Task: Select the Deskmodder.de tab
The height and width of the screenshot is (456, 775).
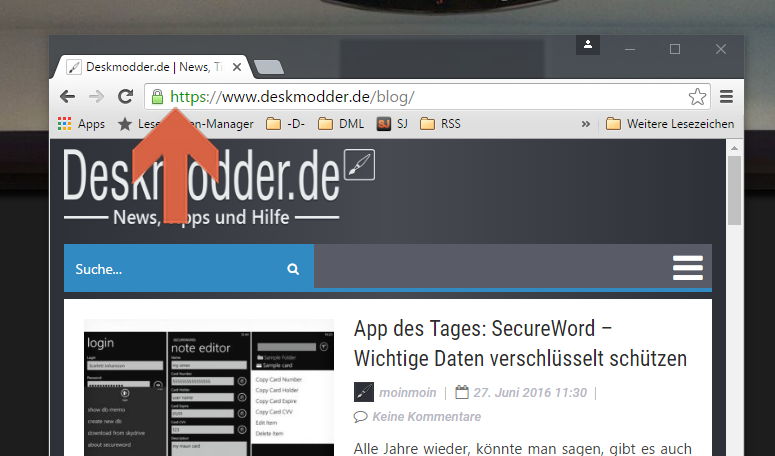Action: (x=153, y=67)
